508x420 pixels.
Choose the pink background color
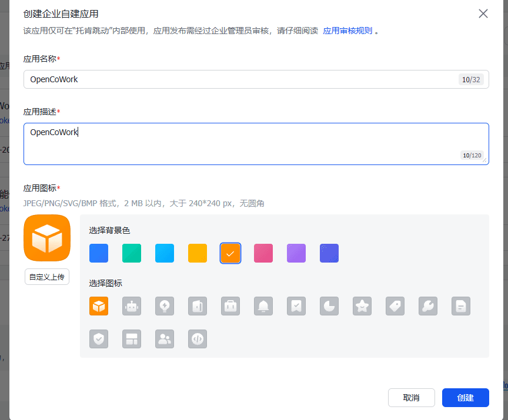coord(263,253)
